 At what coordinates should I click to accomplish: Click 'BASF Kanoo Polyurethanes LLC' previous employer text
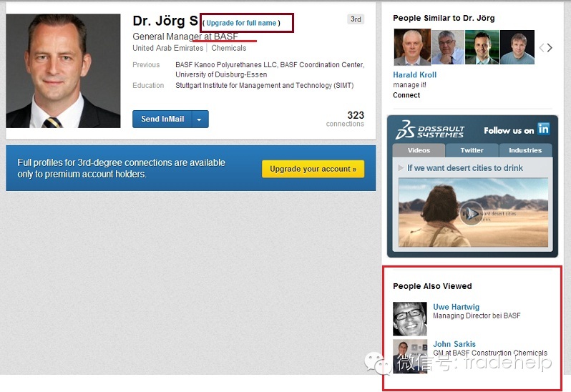tap(226, 65)
